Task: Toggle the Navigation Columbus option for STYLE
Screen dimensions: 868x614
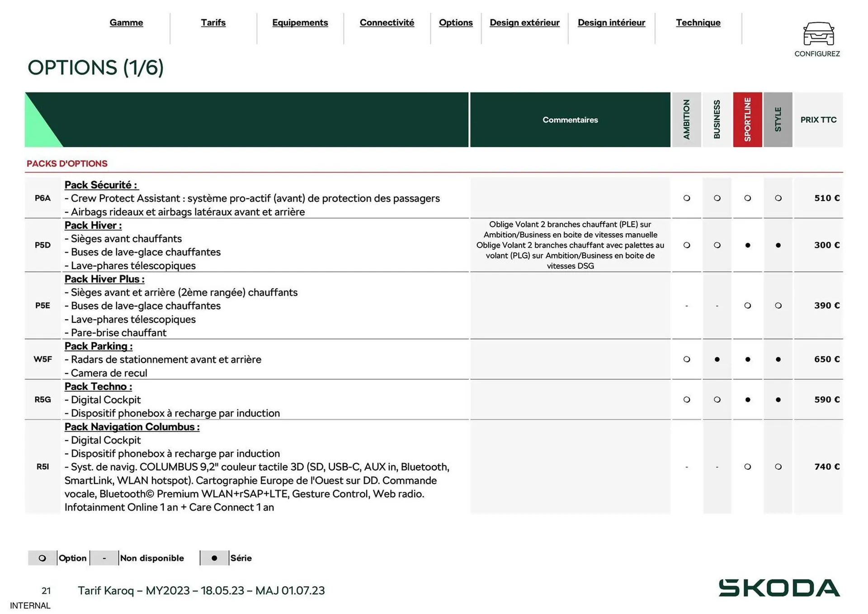Action: coord(778,467)
